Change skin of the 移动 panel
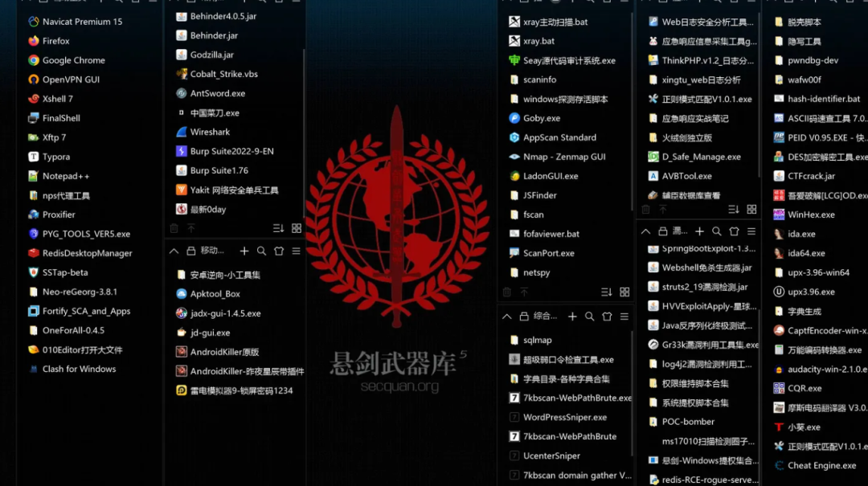The height and width of the screenshot is (486, 868). click(x=279, y=251)
